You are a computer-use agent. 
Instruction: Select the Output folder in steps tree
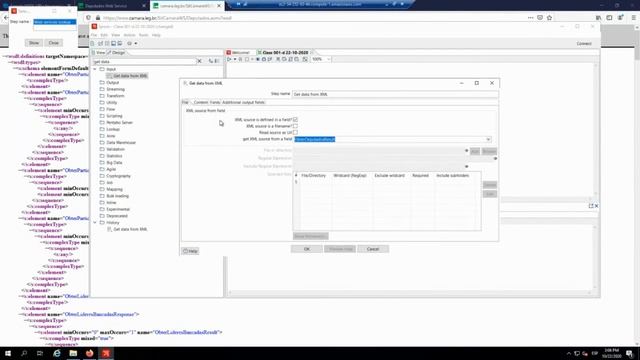pyautogui.click(x=113, y=82)
